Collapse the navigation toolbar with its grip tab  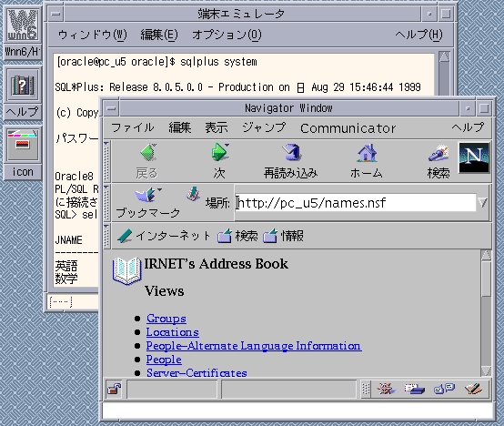pyautogui.click(x=106, y=161)
